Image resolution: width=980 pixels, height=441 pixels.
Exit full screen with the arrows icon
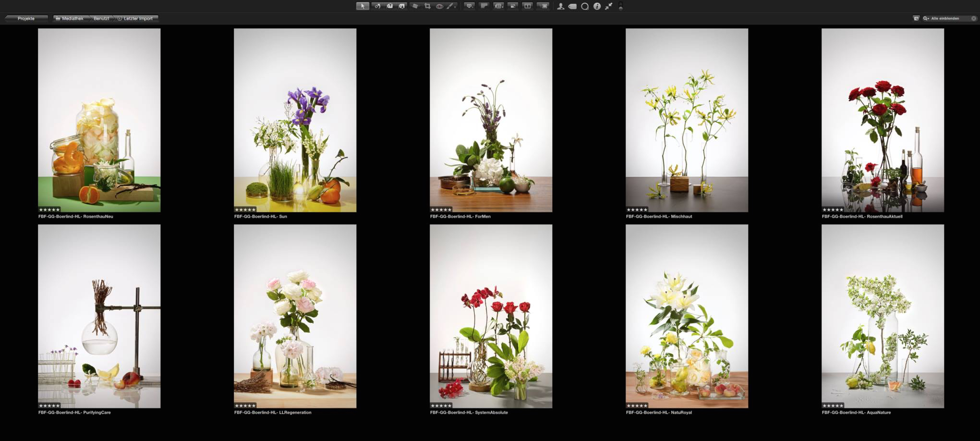(609, 6)
